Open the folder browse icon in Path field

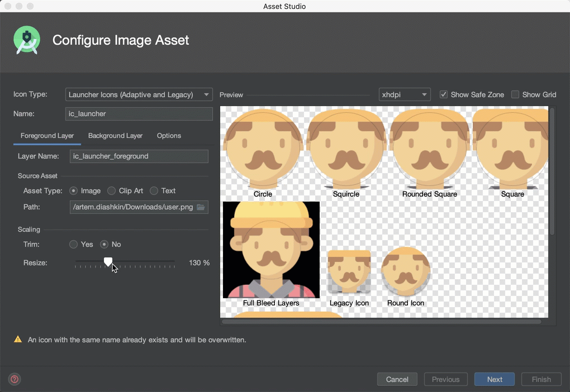(201, 207)
